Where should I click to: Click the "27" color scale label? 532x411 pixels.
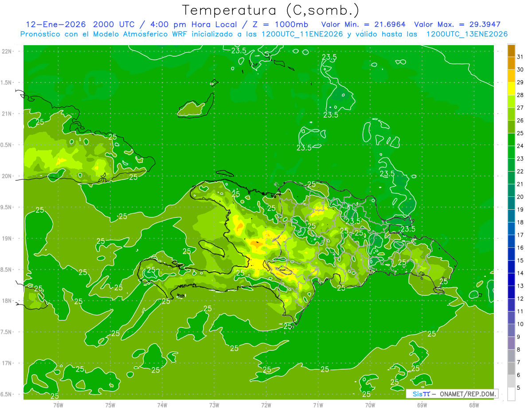520,108
